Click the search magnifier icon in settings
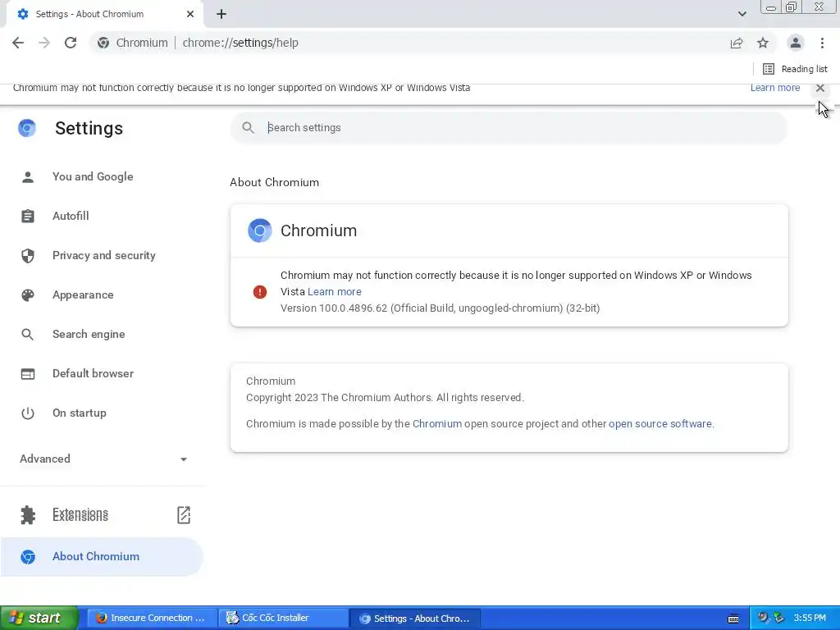840x630 pixels. [x=248, y=127]
